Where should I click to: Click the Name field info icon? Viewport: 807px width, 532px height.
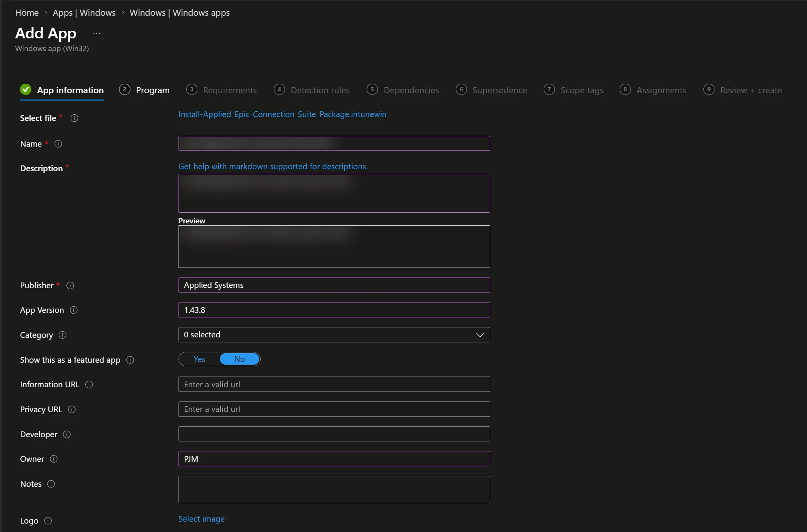click(x=58, y=144)
